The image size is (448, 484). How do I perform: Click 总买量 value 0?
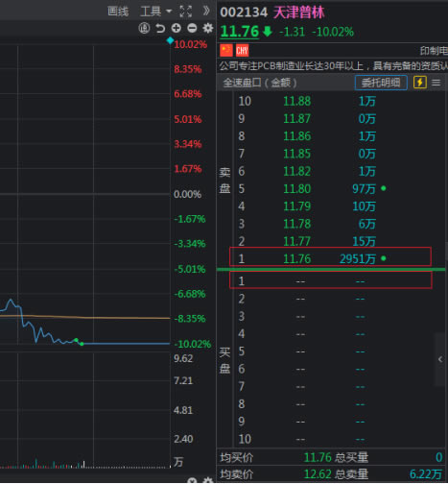pyautogui.click(x=439, y=457)
